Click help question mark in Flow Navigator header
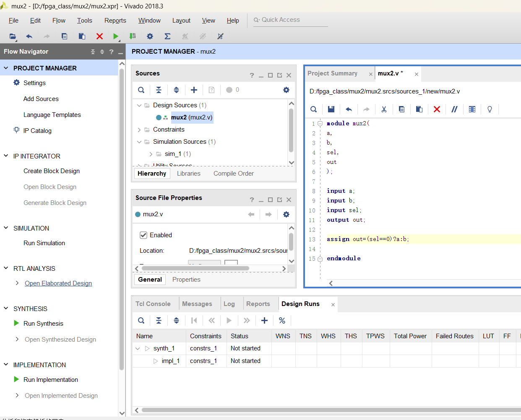The image size is (521, 420). 111,52
